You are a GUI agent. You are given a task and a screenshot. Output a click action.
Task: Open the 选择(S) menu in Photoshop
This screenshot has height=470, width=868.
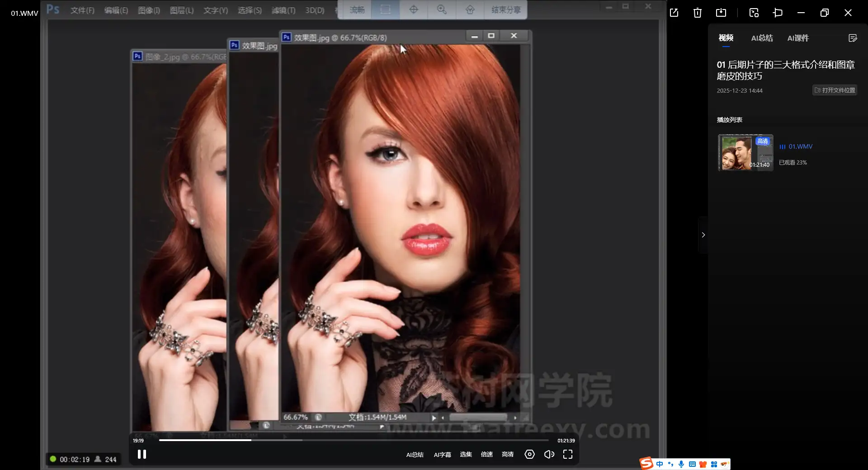coord(250,10)
